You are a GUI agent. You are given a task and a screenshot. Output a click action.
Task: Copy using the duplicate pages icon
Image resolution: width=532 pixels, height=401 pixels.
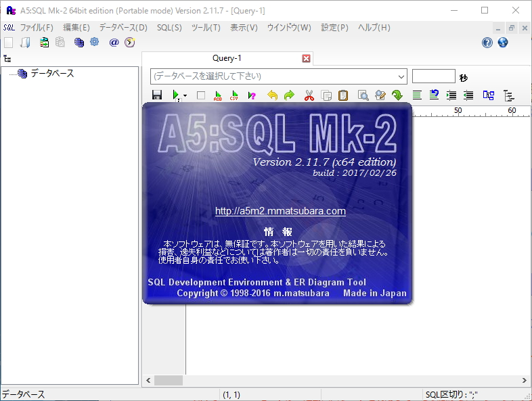pyautogui.click(x=326, y=95)
